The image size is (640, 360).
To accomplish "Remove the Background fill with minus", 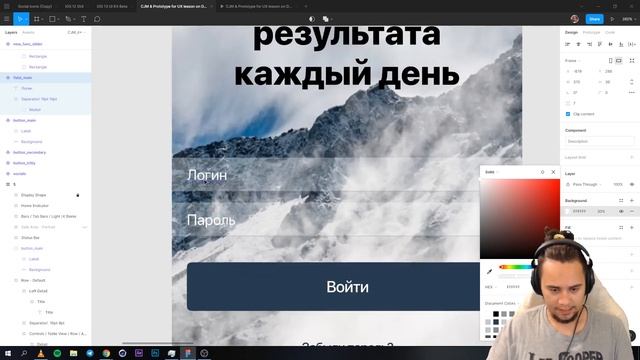I will point(632,211).
